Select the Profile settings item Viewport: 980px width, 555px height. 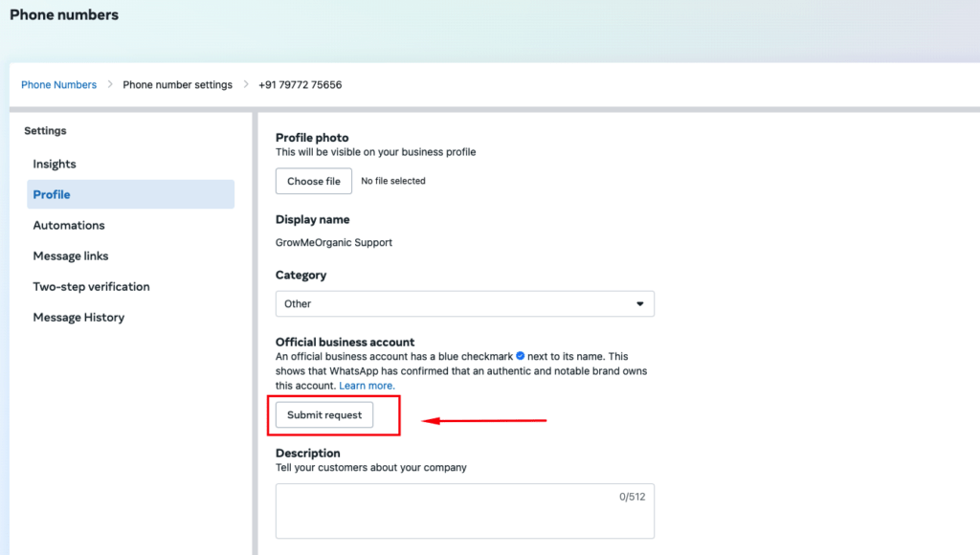click(x=130, y=194)
